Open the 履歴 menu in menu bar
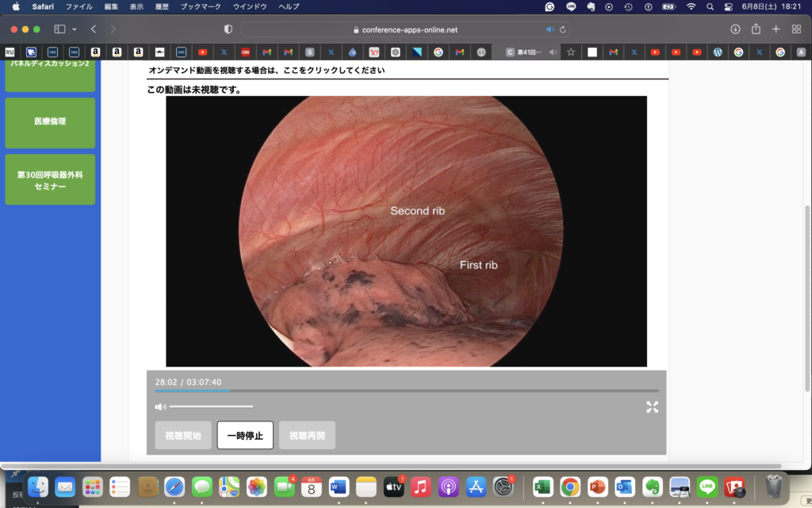812x508 pixels. pyautogui.click(x=160, y=6)
